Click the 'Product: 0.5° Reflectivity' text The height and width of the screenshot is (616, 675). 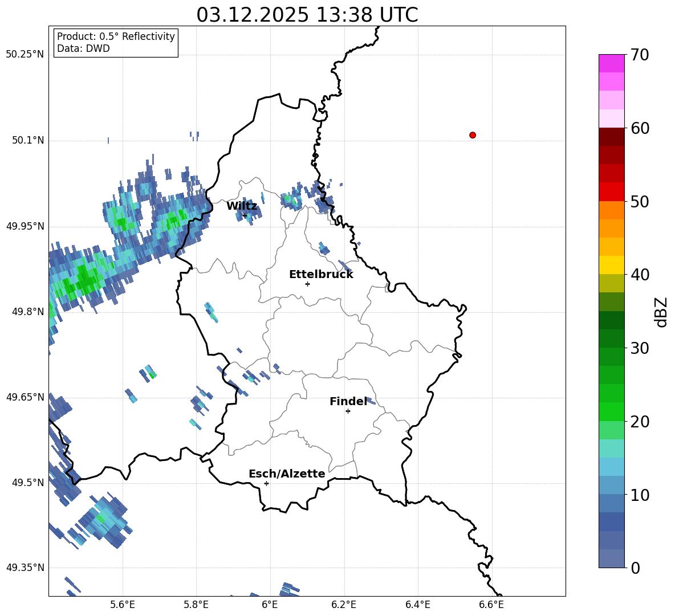116,36
